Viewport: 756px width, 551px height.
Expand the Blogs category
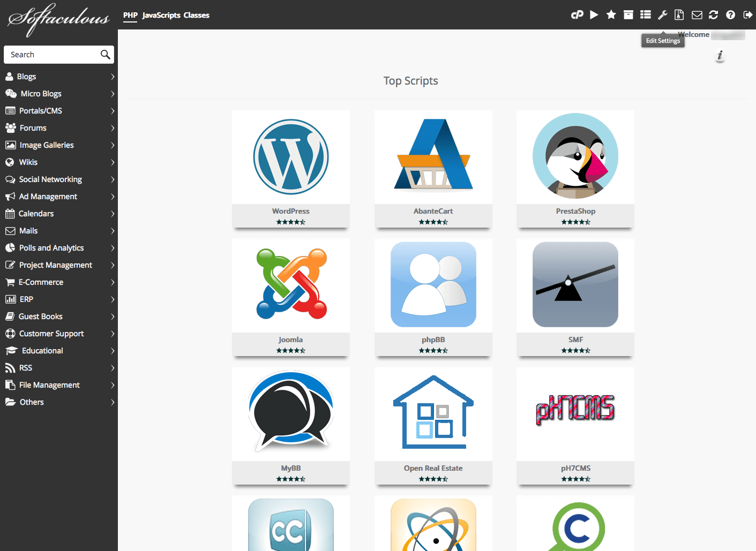[x=59, y=77]
